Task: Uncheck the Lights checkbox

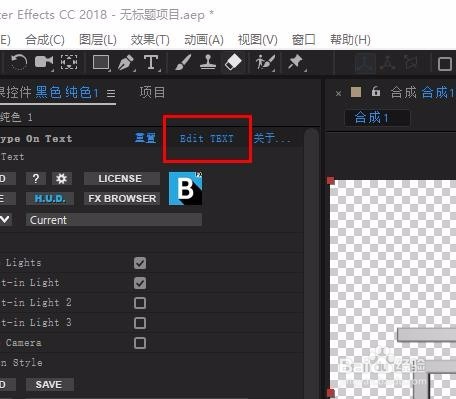Action: (x=140, y=263)
